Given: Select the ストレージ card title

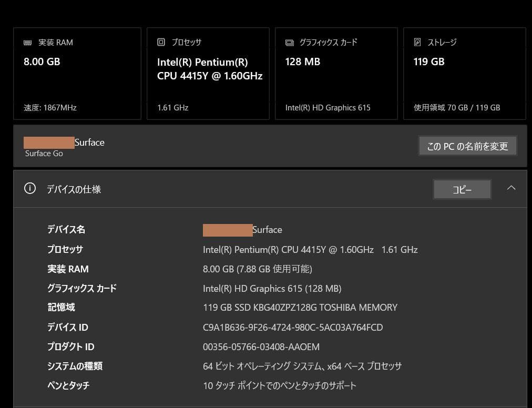Looking at the screenshot, I should pyautogui.click(x=442, y=42).
